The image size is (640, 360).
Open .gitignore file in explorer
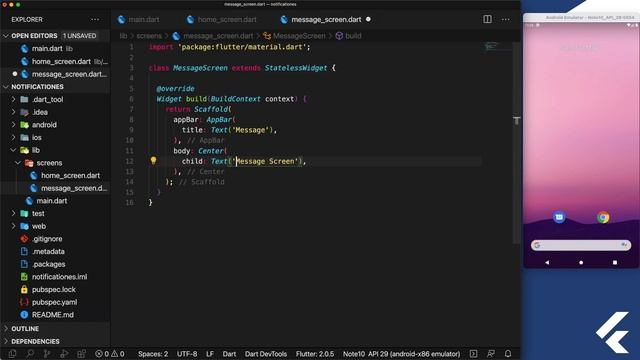pos(47,239)
